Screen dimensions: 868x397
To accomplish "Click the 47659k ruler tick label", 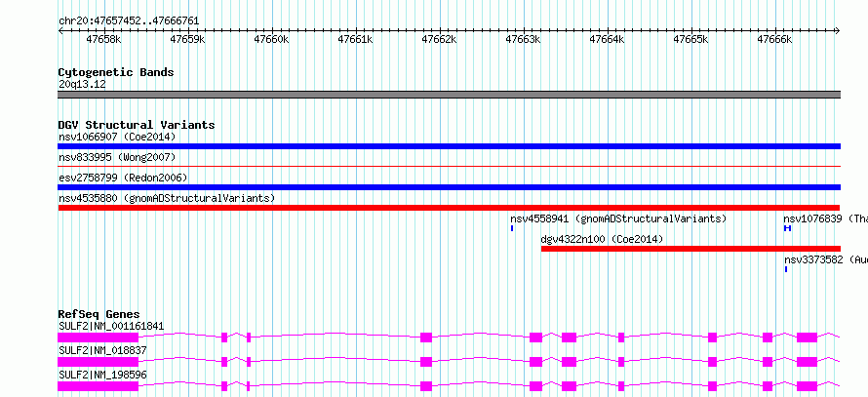I will point(188,40).
